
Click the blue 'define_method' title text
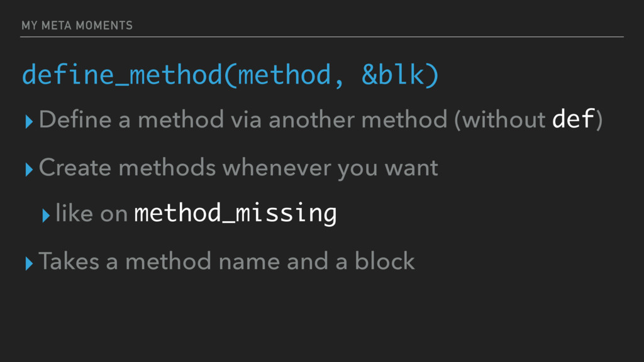[122, 75]
